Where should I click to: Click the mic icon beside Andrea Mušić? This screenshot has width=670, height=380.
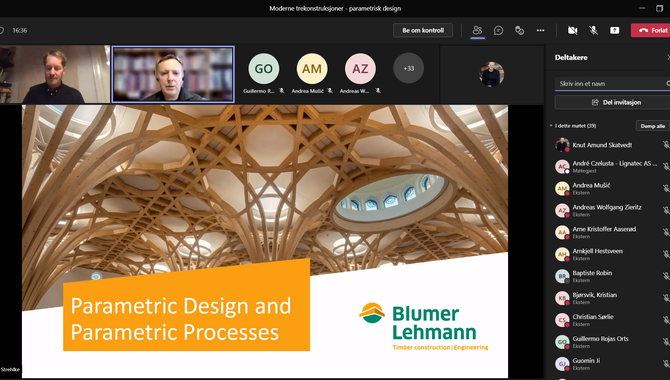point(666,189)
